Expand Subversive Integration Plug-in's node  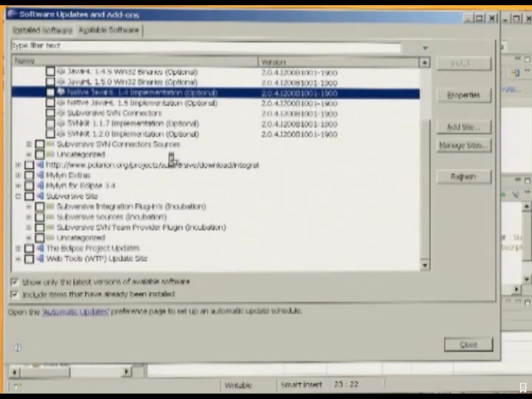point(29,206)
